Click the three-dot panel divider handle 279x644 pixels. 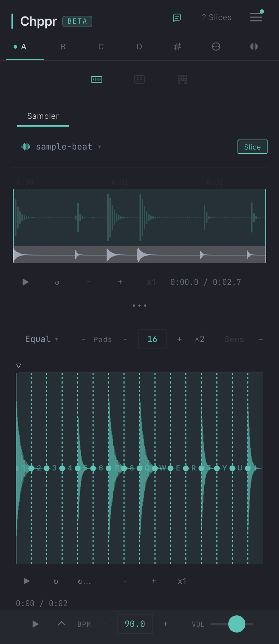tap(139, 306)
